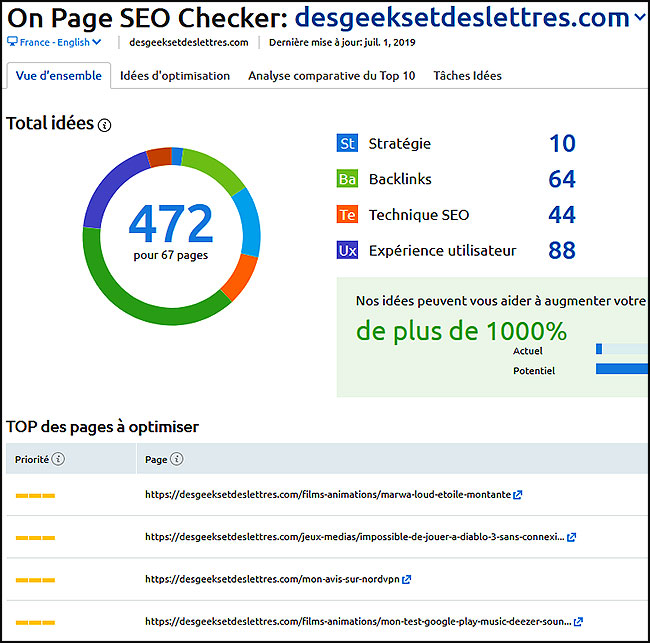Click the 'pour 67 pages' label
The image size is (650, 643).
tap(170, 255)
